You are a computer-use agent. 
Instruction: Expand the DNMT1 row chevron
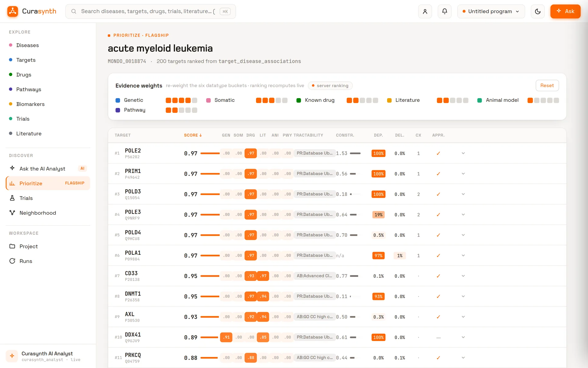[x=463, y=296]
